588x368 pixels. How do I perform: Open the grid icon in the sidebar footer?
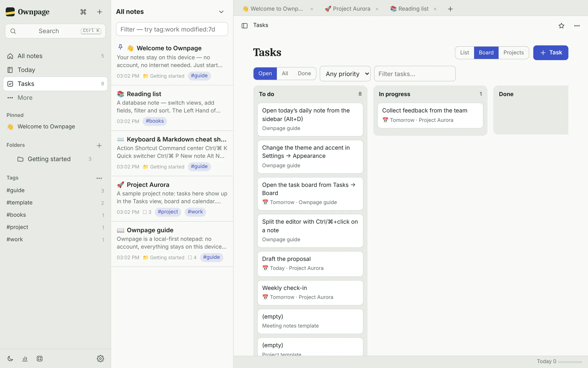39,358
